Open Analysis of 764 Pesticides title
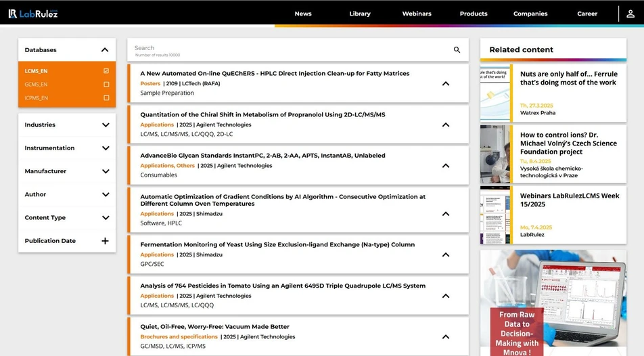 pos(283,286)
